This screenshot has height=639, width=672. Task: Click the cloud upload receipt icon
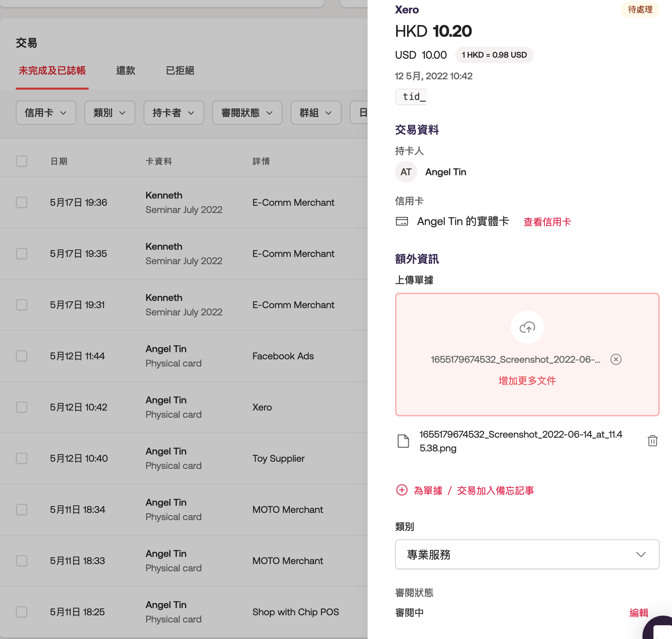point(527,327)
